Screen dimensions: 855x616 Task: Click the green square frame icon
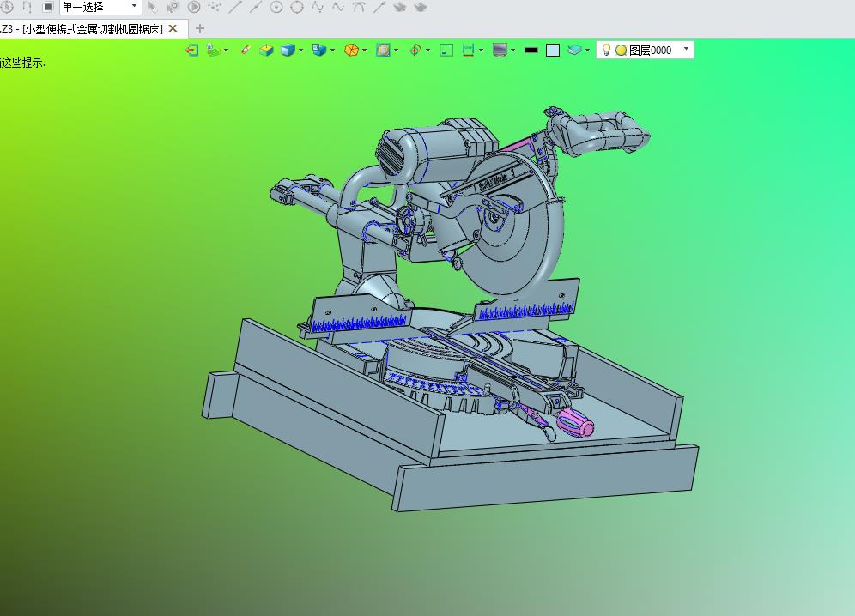click(x=446, y=50)
